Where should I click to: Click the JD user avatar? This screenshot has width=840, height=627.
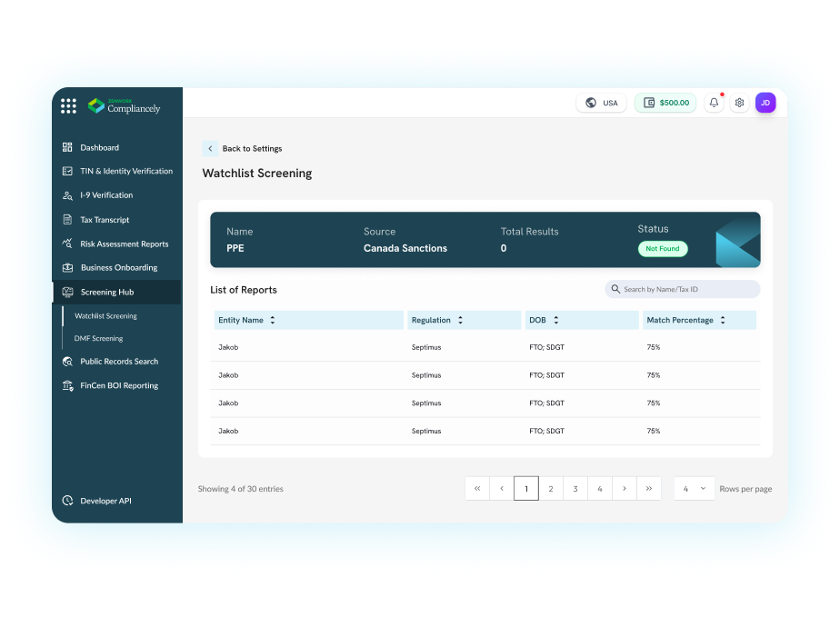[765, 103]
